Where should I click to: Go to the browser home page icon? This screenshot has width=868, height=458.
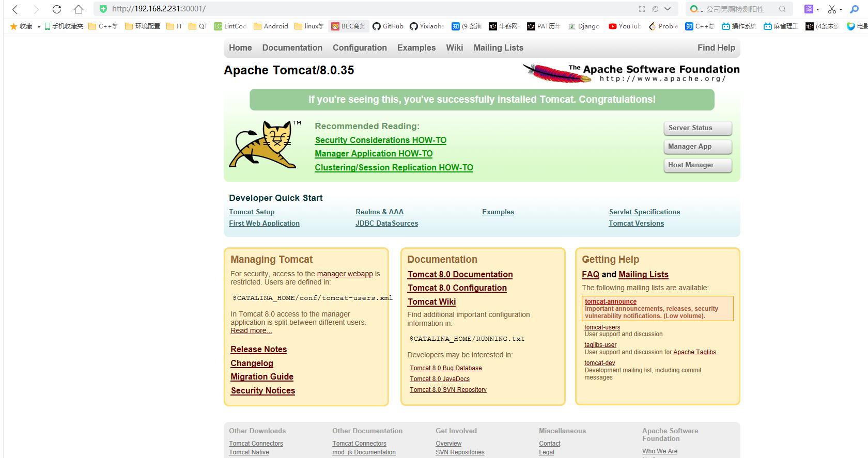tap(78, 9)
